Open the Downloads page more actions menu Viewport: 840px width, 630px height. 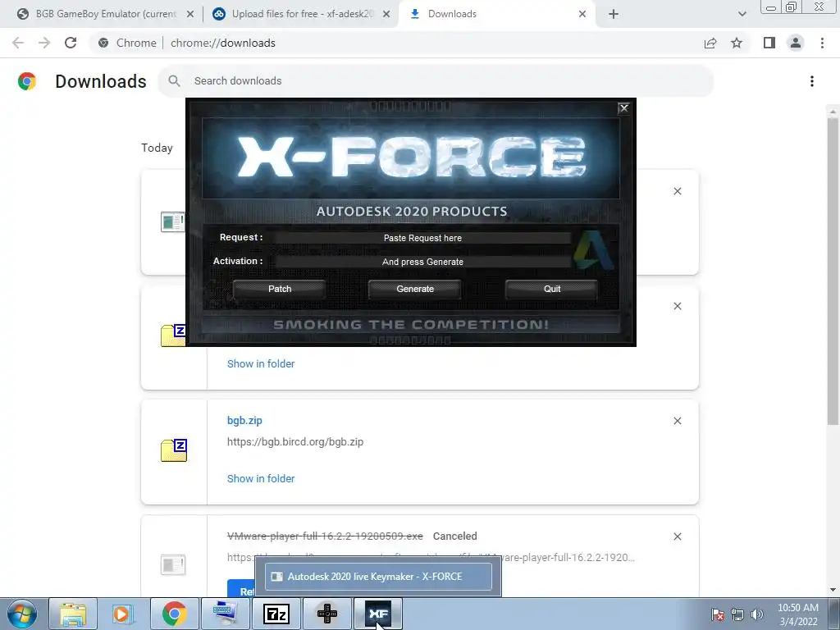coord(812,81)
